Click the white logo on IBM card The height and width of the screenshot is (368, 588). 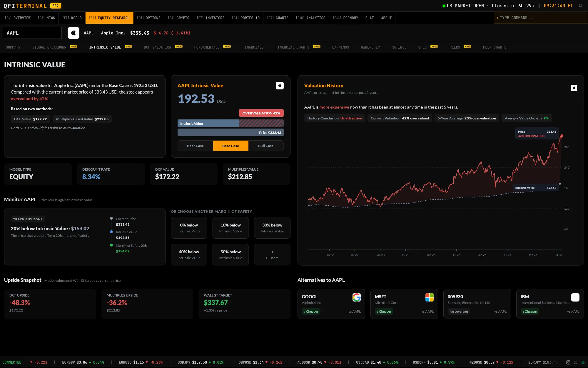[575, 297]
